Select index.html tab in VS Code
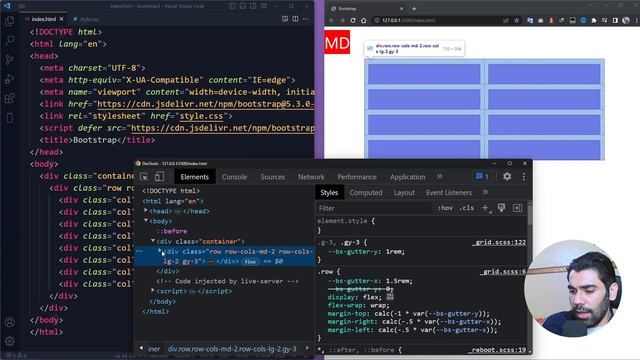The height and width of the screenshot is (360, 640). [43, 19]
